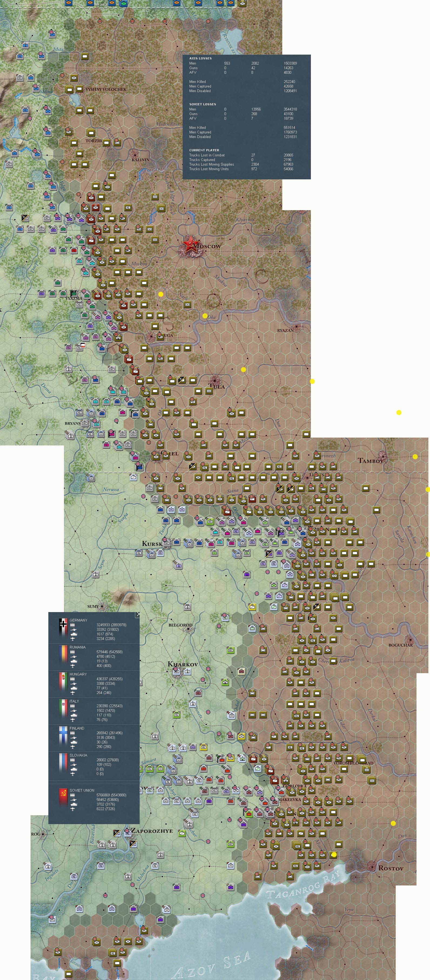Click the Tambov city name label

point(371,461)
